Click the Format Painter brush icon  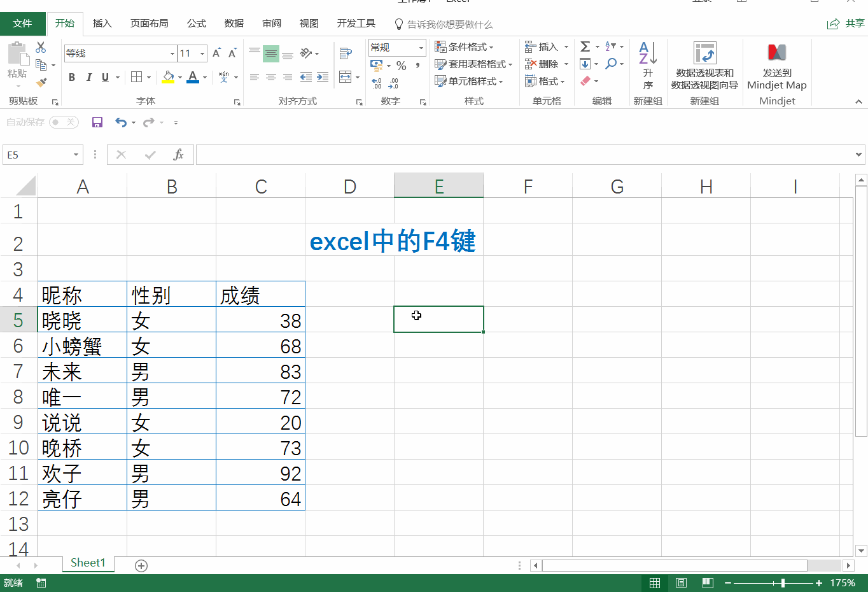pyautogui.click(x=41, y=82)
